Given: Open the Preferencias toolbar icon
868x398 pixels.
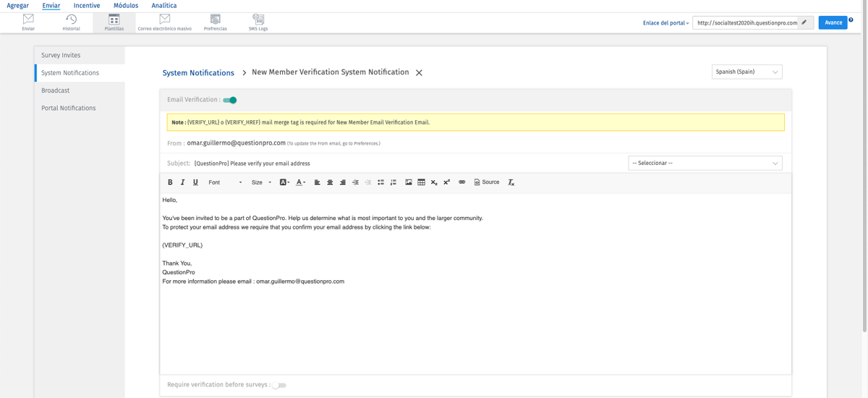Looking at the screenshot, I should point(216,22).
